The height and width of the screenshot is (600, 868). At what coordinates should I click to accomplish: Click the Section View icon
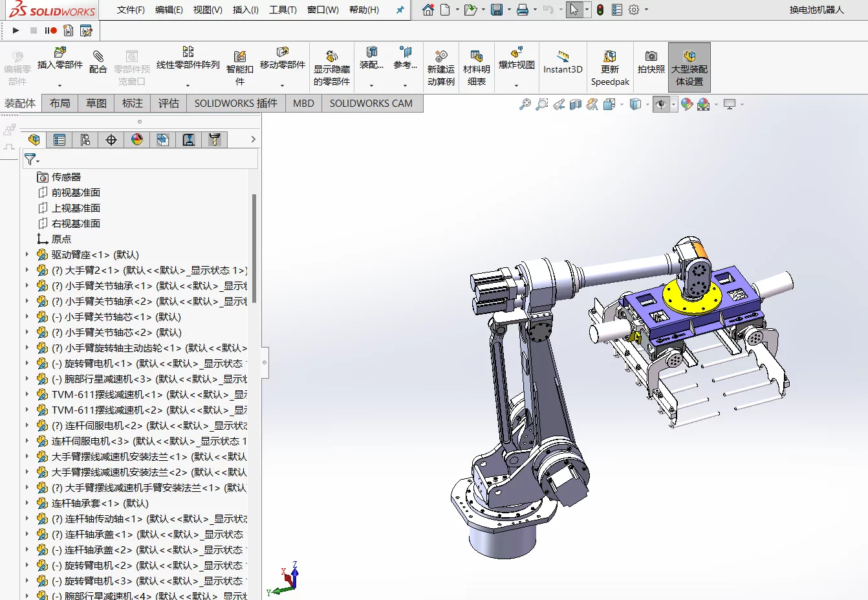(576, 104)
